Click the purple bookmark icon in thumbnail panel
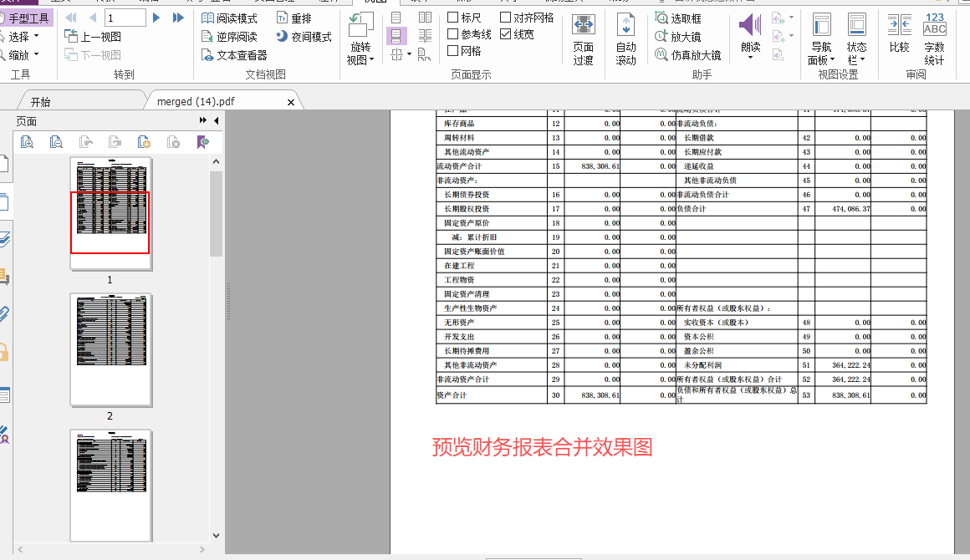Screen dimensions: 970x560 tap(203, 142)
